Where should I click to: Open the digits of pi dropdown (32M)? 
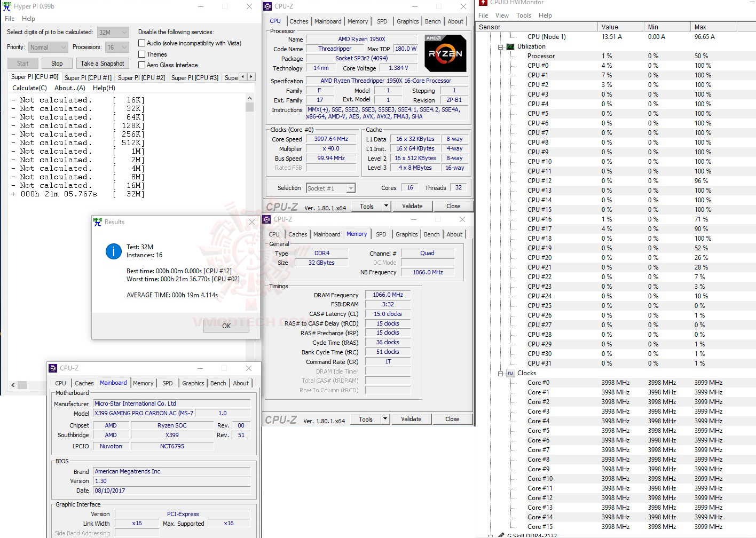[x=113, y=32]
